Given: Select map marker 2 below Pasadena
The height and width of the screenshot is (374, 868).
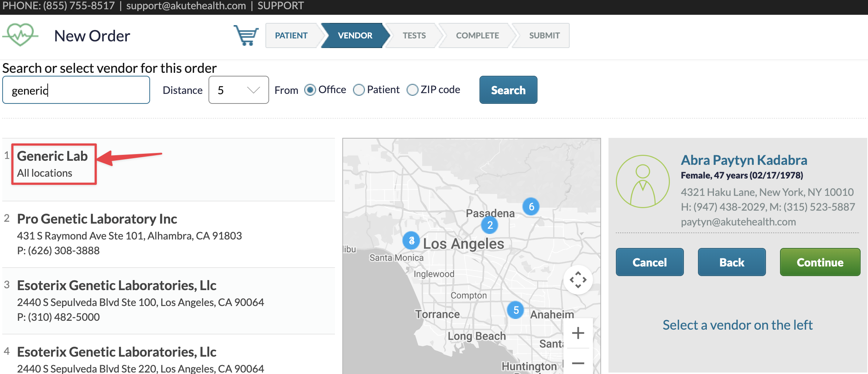Looking at the screenshot, I should tap(490, 225).
